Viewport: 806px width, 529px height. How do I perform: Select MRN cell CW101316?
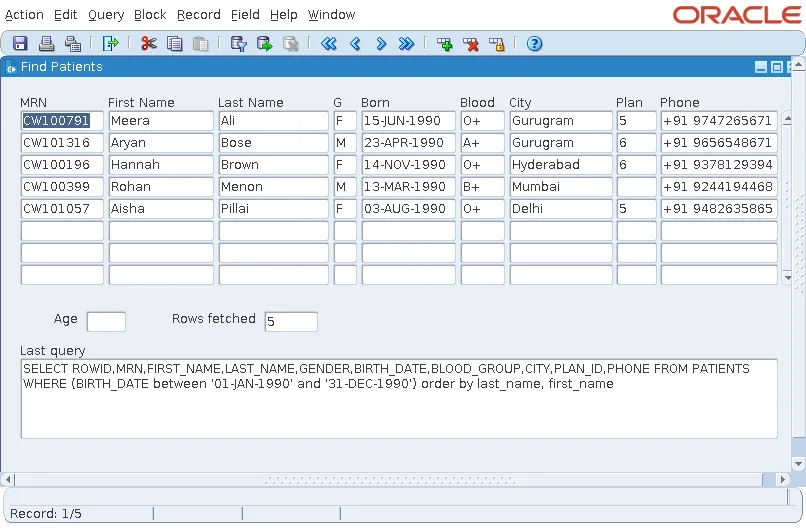point(62,143)
